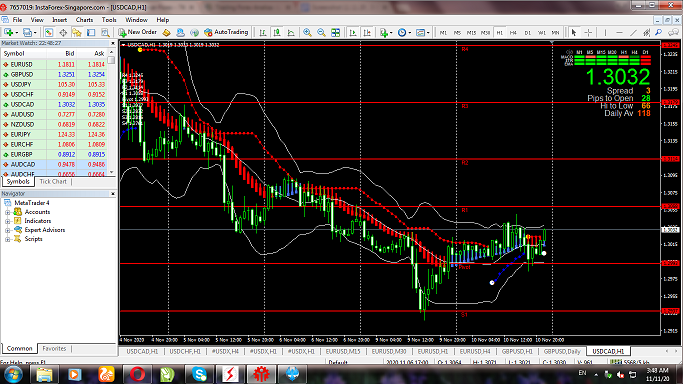This screenshot has height=384, width=683.
Task: Click the New Order button
Action: coord(138,32)
